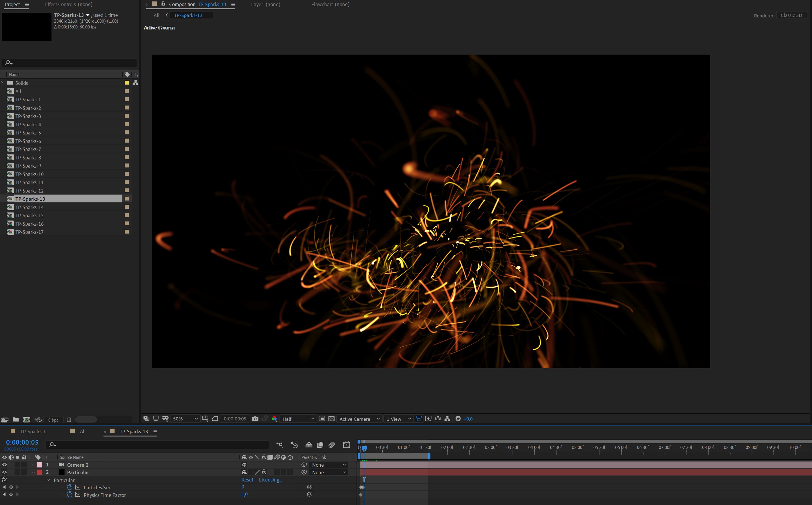
Task: Click the Reset Exposure icon
Action: pyautogui.click(x=458, y=419)
